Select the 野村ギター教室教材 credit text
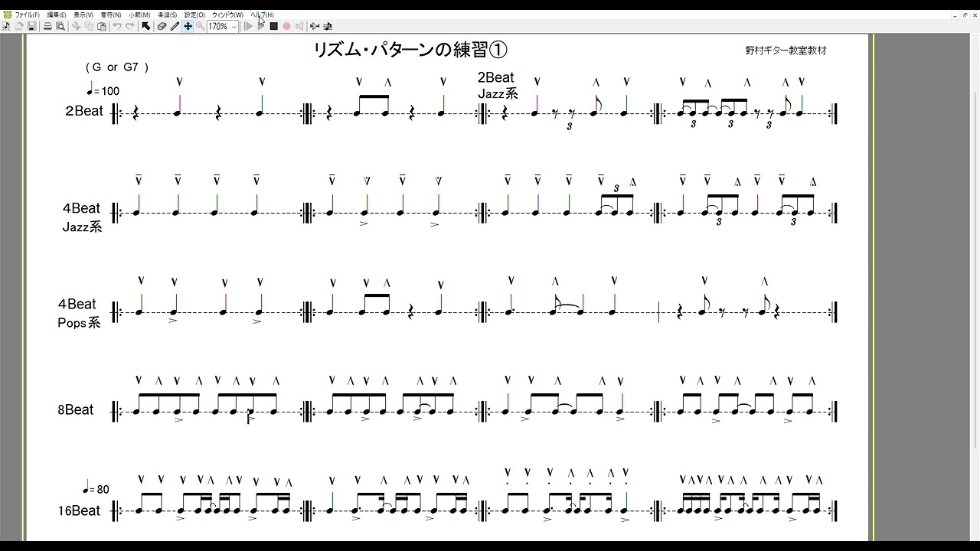 (x=786, y=51)
